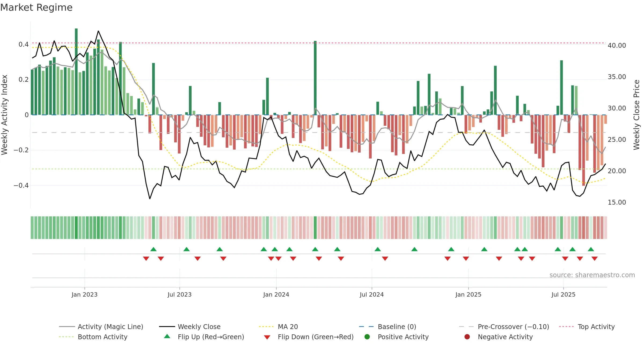The width and height of the screenshot is (644, 362).
Task: Click the red Flip Down triangle in legend
Action: pyautogui.click(x=267, y=337)
